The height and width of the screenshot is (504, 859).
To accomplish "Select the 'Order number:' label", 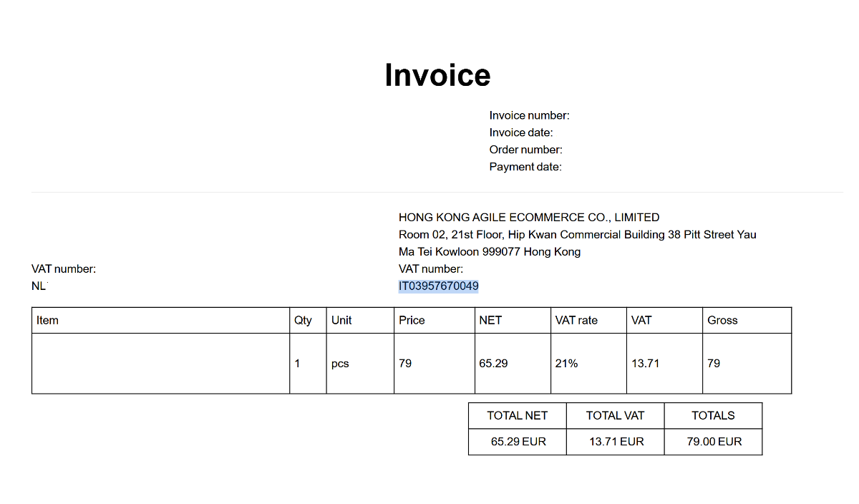I will (x=526, y=150).
